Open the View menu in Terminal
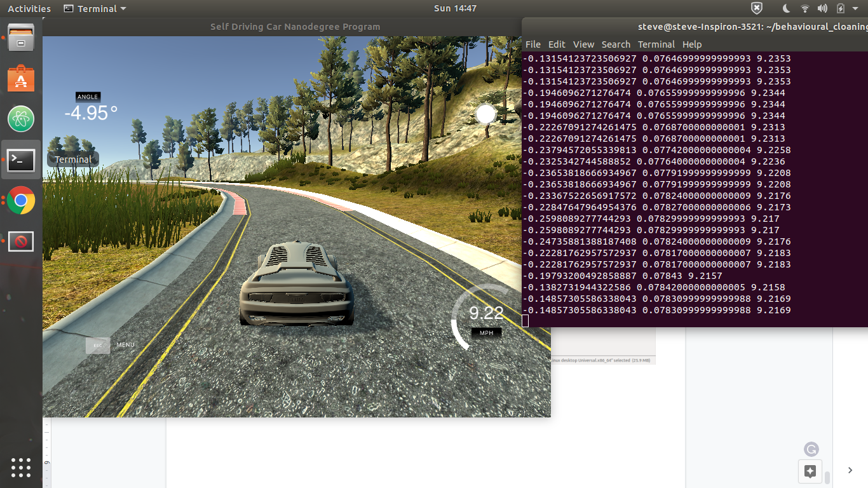This screenshot has width=868, height=488. click(x=583, y=44)
